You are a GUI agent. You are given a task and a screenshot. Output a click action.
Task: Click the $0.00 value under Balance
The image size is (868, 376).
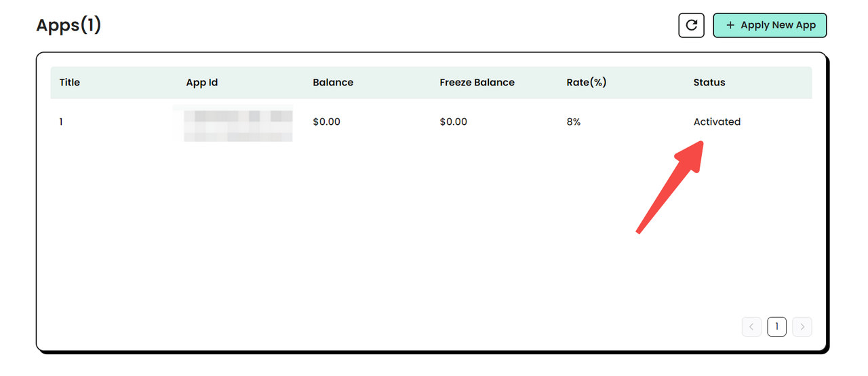coord(327,122)
